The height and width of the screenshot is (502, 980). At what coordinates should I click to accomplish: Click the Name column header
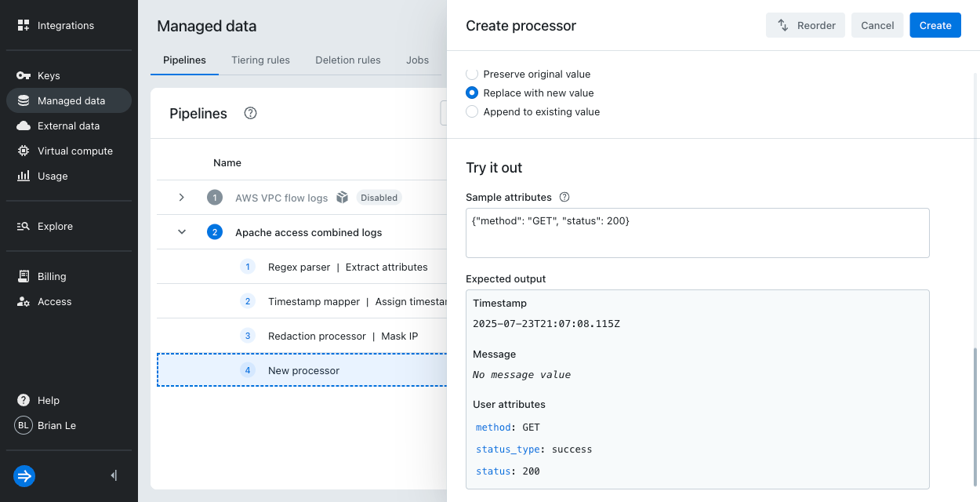tap(227, 162)
